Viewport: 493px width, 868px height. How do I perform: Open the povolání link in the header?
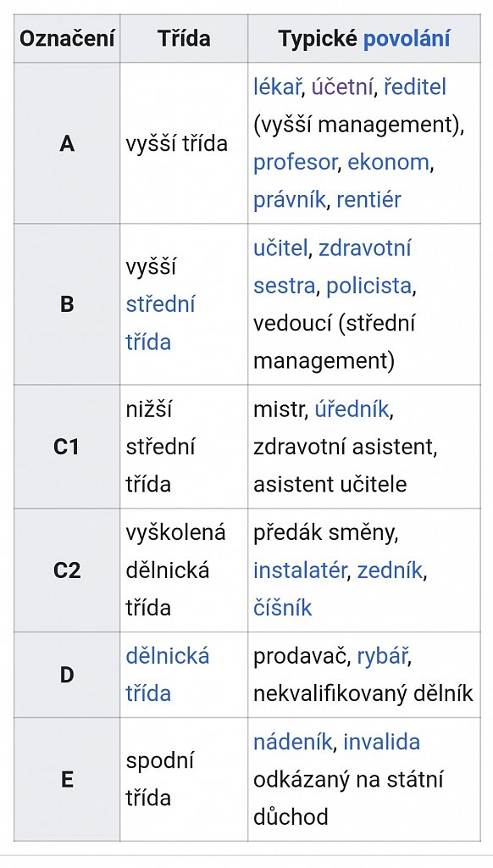406,39
